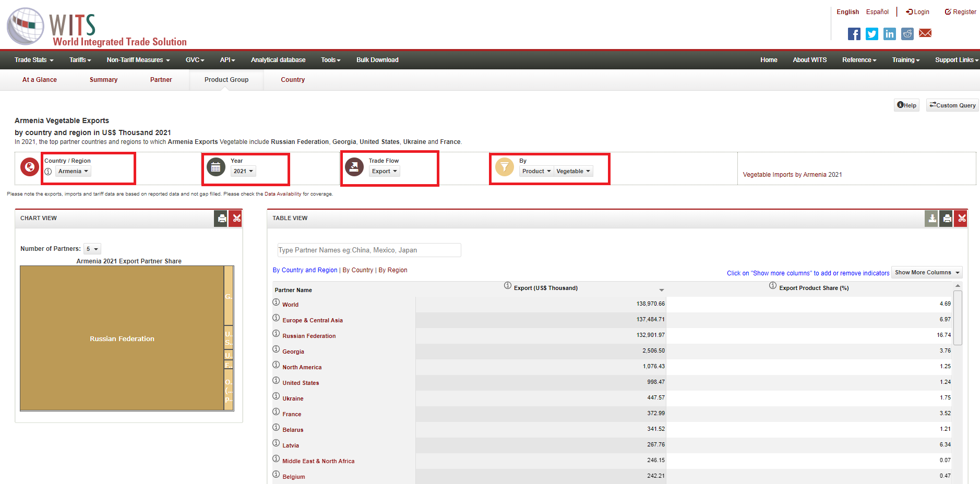The image size is (980, 484).
Task: Click info icon beside Russian Federation row
Action: [x=276, y=334]
